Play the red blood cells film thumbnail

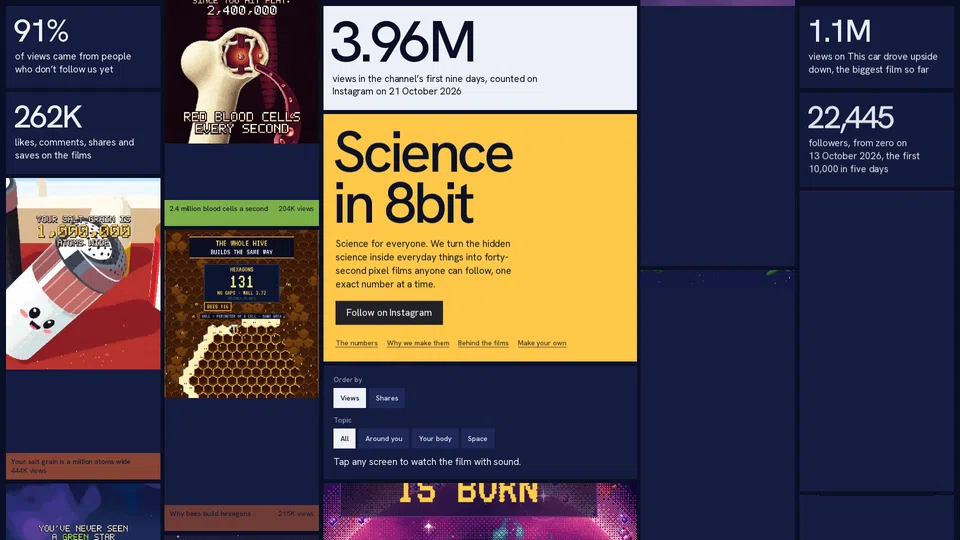(242, 72)
